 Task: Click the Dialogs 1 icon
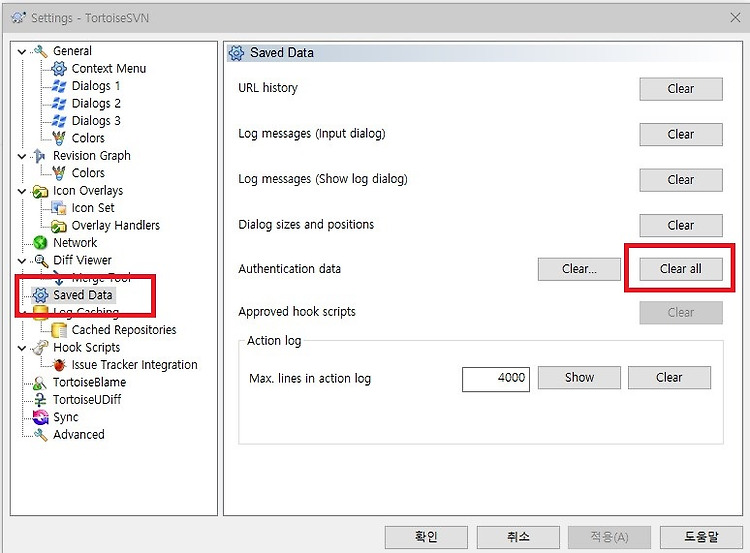tap(59, 86)
